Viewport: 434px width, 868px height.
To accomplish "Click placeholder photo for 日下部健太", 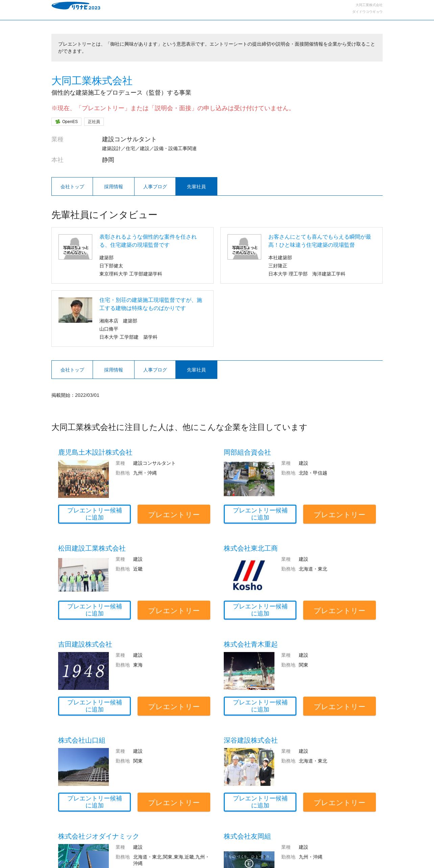I will click(75, 247).
